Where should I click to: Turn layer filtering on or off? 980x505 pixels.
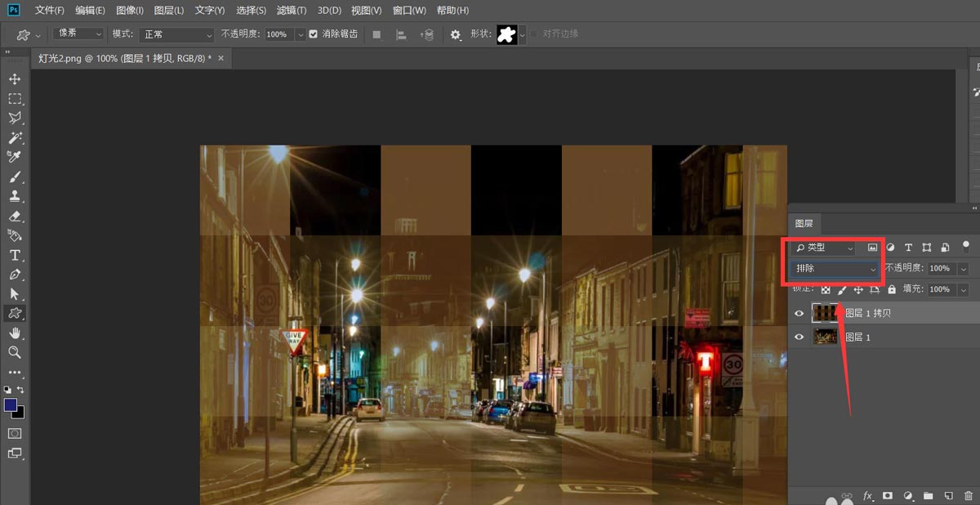(965, 245)
